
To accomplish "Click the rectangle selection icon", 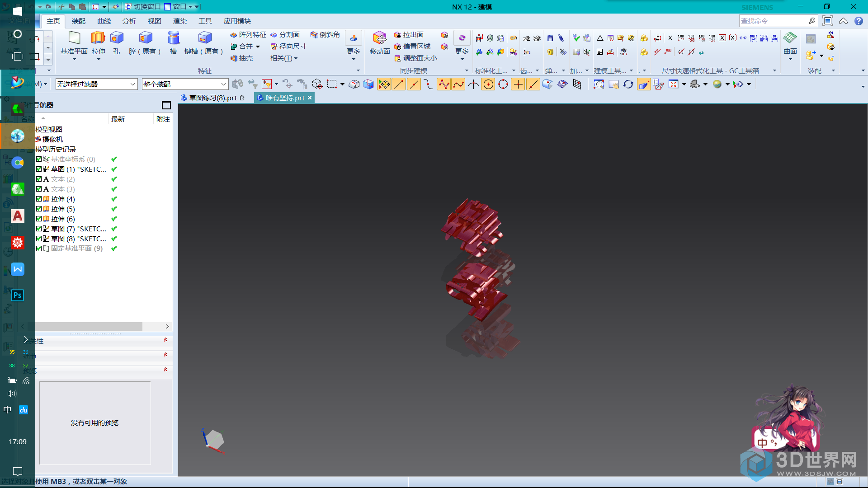I will tap(332, 84).
